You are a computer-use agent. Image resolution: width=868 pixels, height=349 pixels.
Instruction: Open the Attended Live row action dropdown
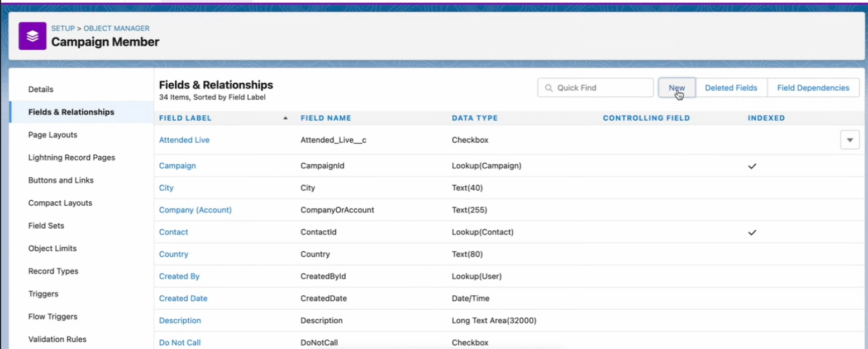tap(850, 140)
